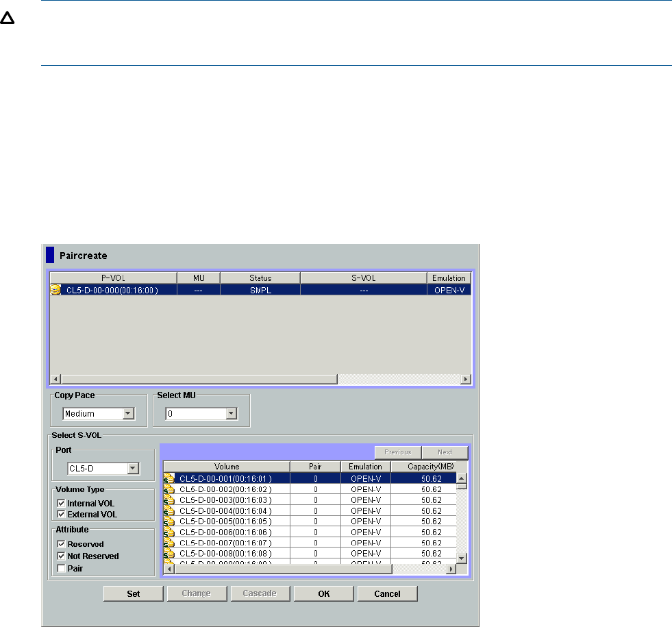This screenshot has height=627, width=672.
Task: Uncheck the Internal VOL checkbox
Action: click(61, 504)
